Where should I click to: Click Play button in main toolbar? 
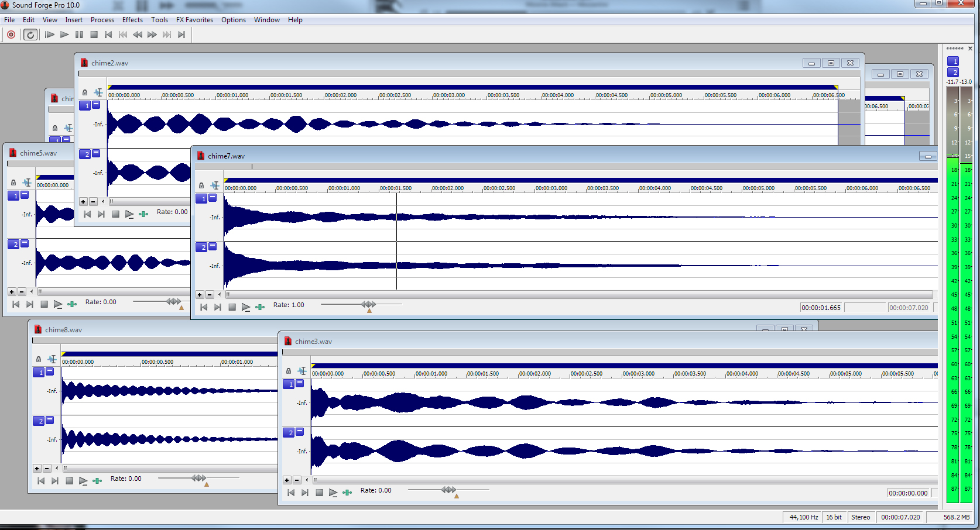(x=64, y=35)
